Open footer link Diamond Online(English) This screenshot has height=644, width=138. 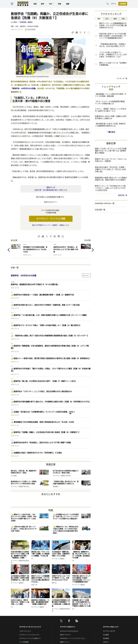coord(69,631)
